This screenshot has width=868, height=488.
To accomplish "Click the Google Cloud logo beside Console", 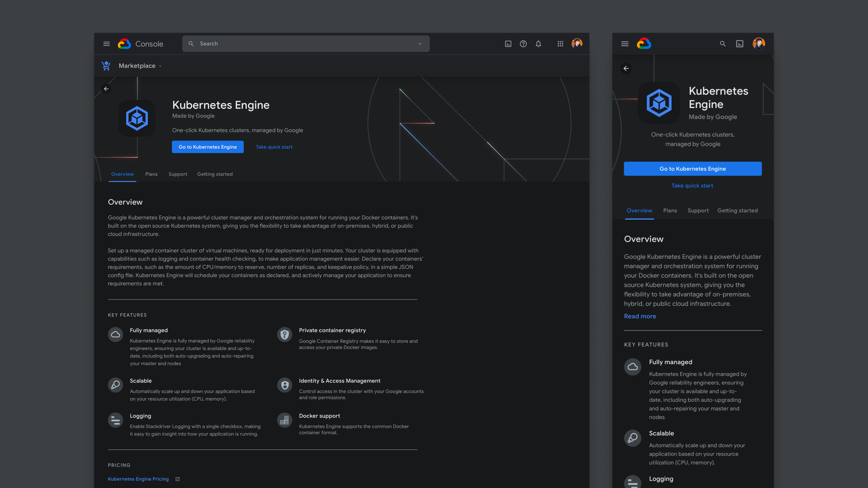I will (124, 44).
